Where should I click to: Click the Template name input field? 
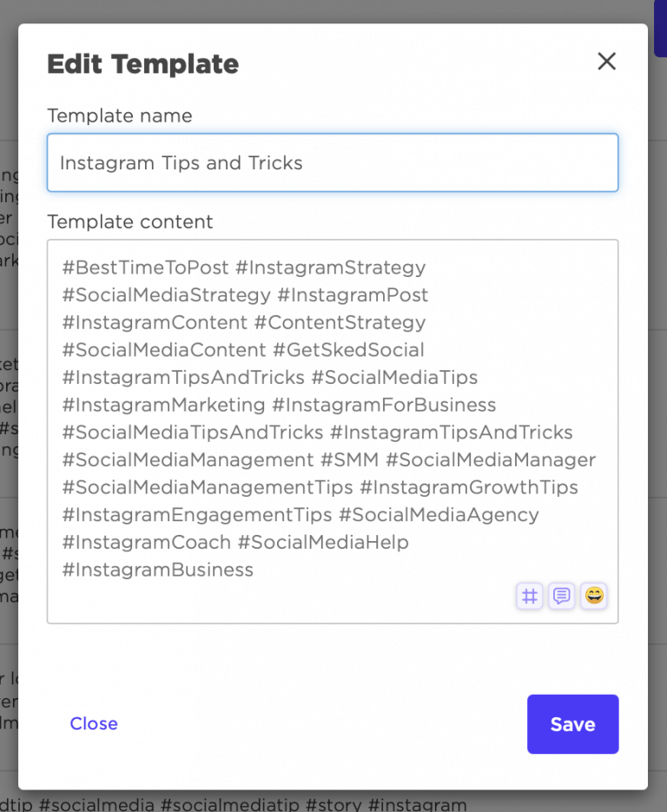coord(333,162)
